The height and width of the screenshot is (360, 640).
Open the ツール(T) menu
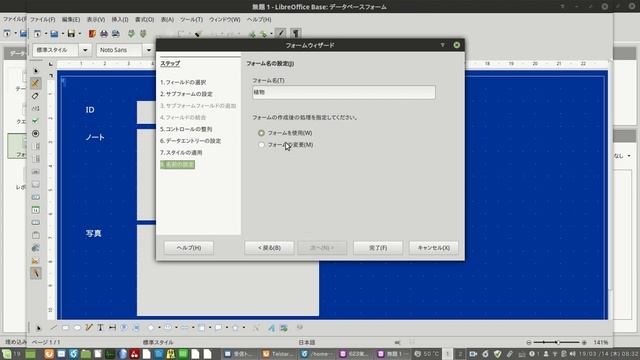pos(191,20)
